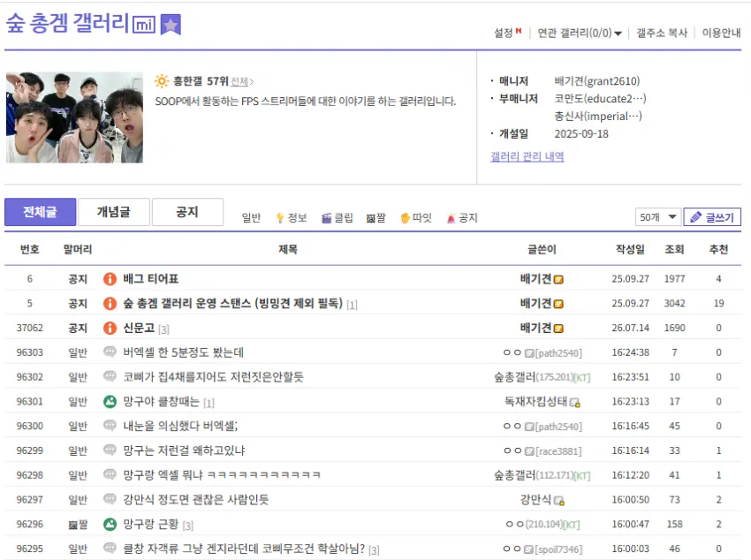The width and height of the screenshot is (751, 560).
Task: Click the badge icon next to author 강만식
Action: (559, 501)
